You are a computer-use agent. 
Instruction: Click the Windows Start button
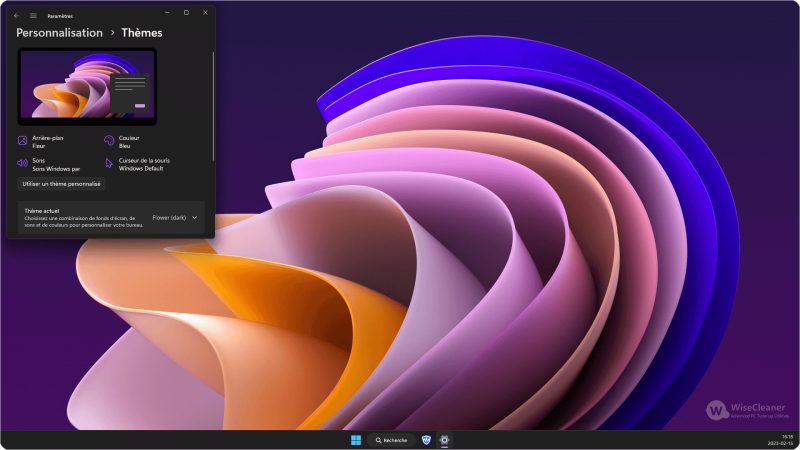tap(356, 440)
